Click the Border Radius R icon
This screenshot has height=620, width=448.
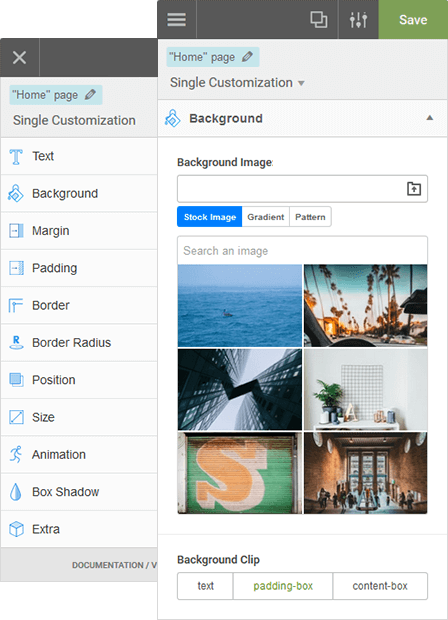click(x=16, y=342)
